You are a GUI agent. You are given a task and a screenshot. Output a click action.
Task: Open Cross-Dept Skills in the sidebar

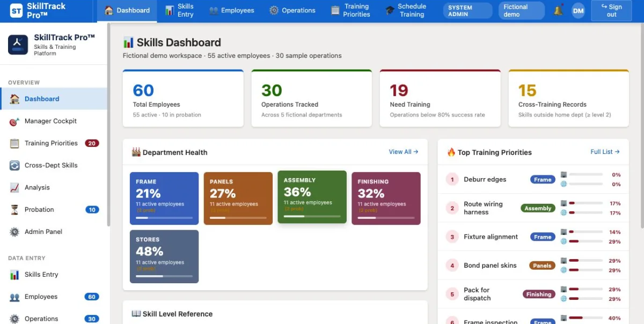point(54,165)
